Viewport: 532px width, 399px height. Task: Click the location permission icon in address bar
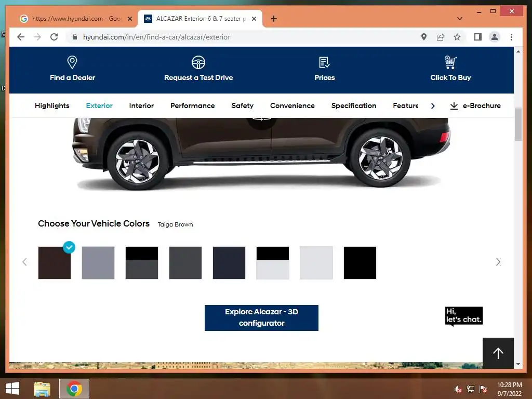pos(424,37)
